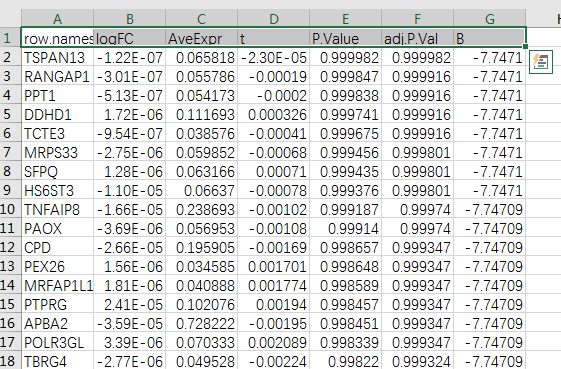
Task: Select row 1 header number
Action: [10, 38]
